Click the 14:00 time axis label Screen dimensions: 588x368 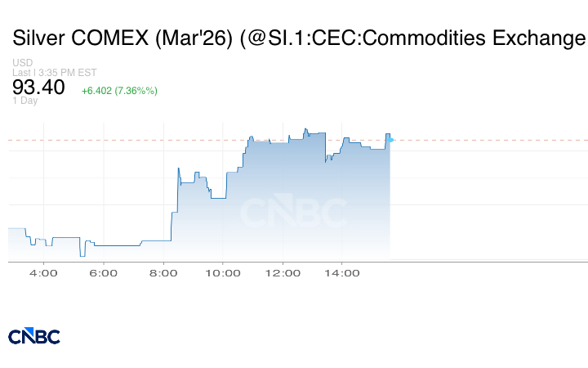click(342, 273)
